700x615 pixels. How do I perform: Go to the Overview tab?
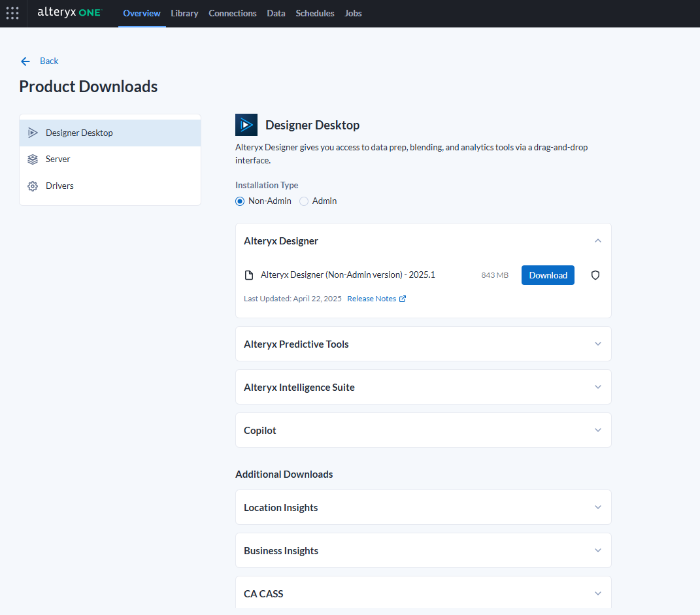142,13
